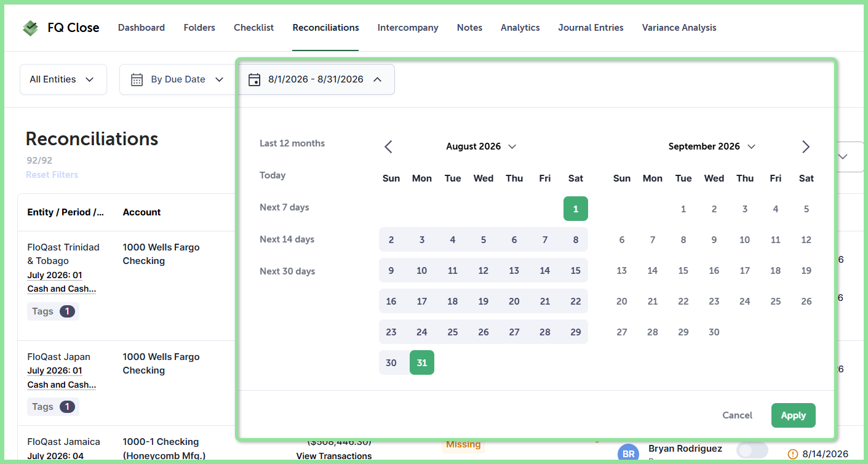Open the By Due Date dropdown
The width and height of the screenshot is (868, 464).
click(x=177, y=79)
